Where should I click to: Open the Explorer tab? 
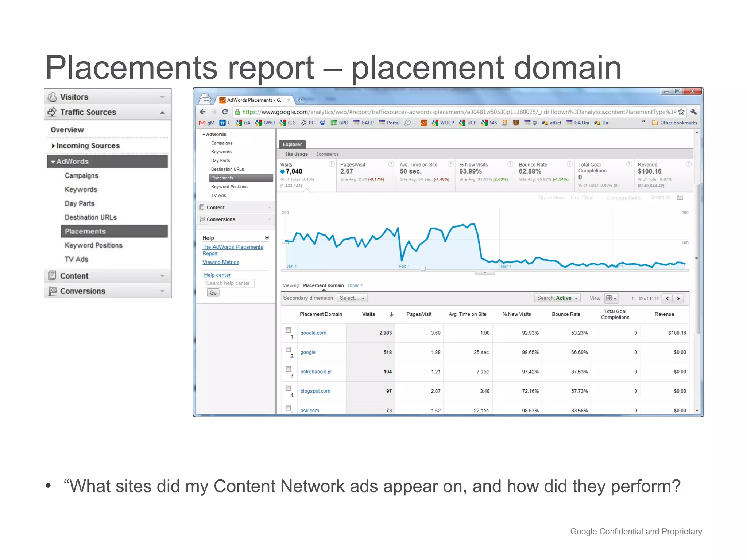[x=292, y=144]
